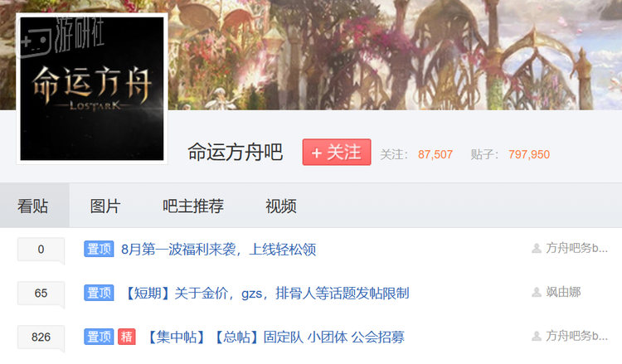Open post 8月第一波福利来袭，上线轻松领

click(x=219, y=250)
